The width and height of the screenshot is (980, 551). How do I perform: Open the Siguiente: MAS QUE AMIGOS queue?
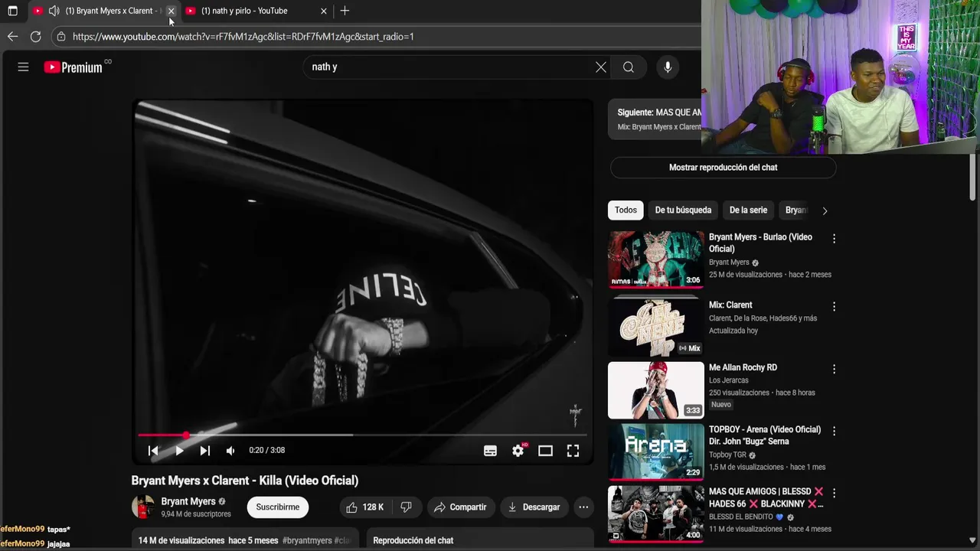tap(655, 119)
